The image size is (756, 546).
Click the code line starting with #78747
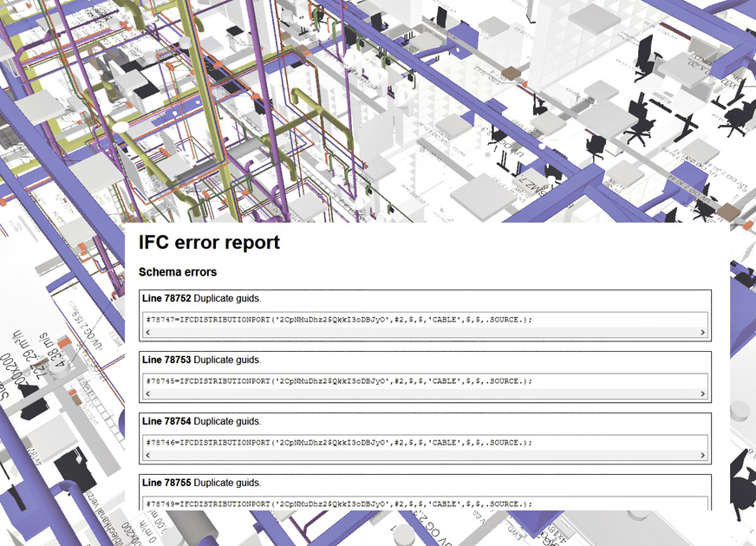338,319
